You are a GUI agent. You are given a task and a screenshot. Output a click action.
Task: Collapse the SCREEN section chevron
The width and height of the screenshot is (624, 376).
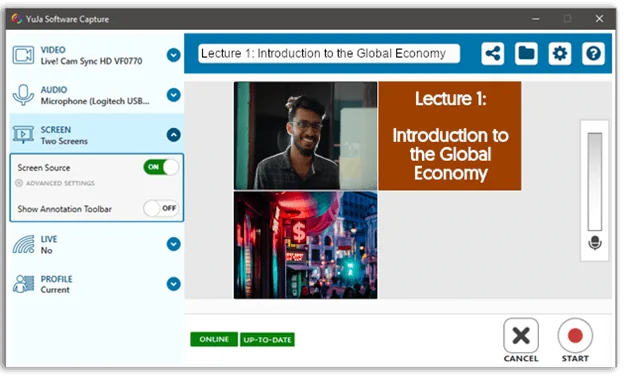point(174,136)
